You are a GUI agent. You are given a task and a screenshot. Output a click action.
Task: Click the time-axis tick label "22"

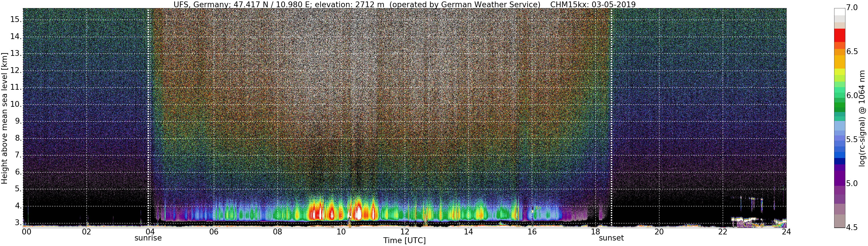(723, 232)
